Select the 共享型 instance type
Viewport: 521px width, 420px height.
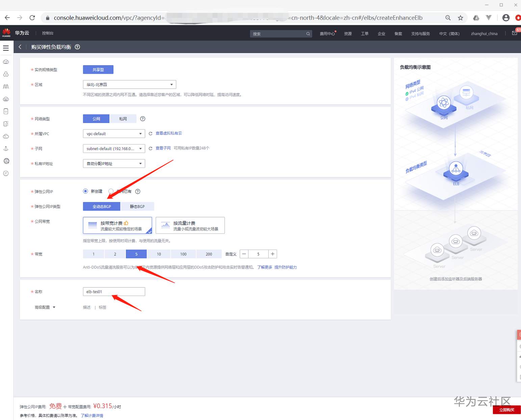tap(98, 70)
